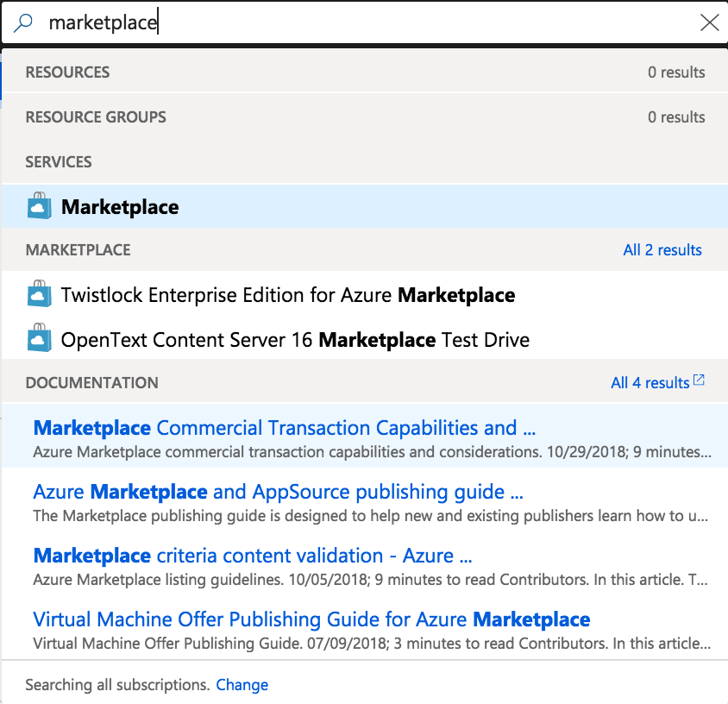View all 2 Marketplace results
The width and height of the screenshot is (728, 704).
pyautogui.click(x=662, y=250)
